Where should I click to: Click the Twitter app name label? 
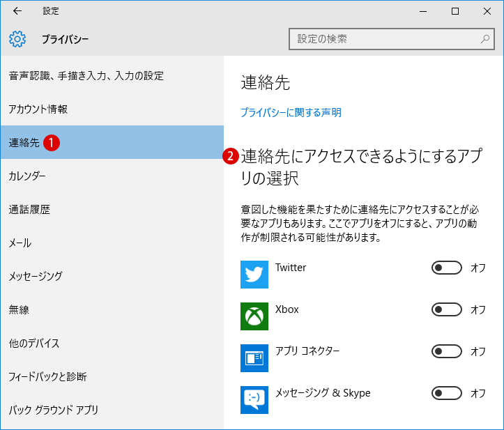[291, 268]
